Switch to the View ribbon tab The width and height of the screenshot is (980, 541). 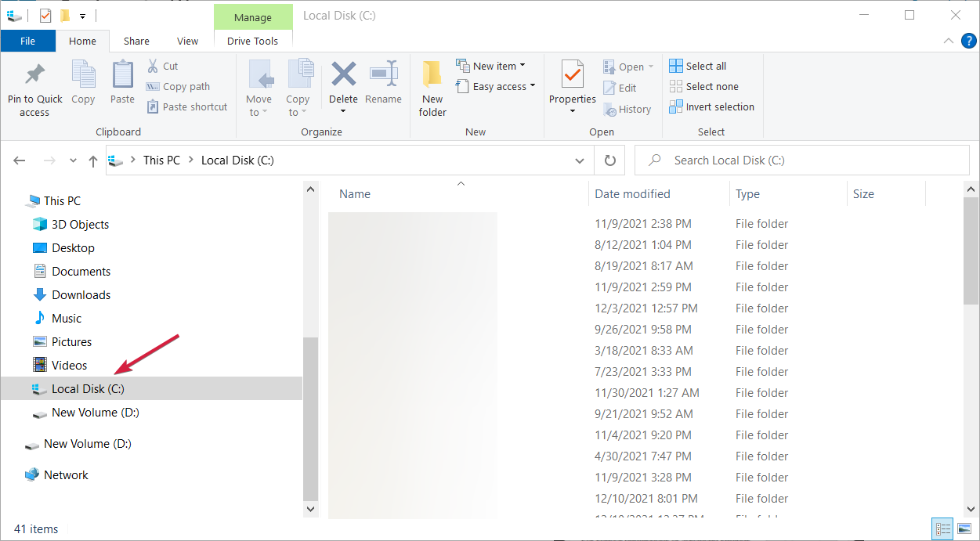(188, 41)
